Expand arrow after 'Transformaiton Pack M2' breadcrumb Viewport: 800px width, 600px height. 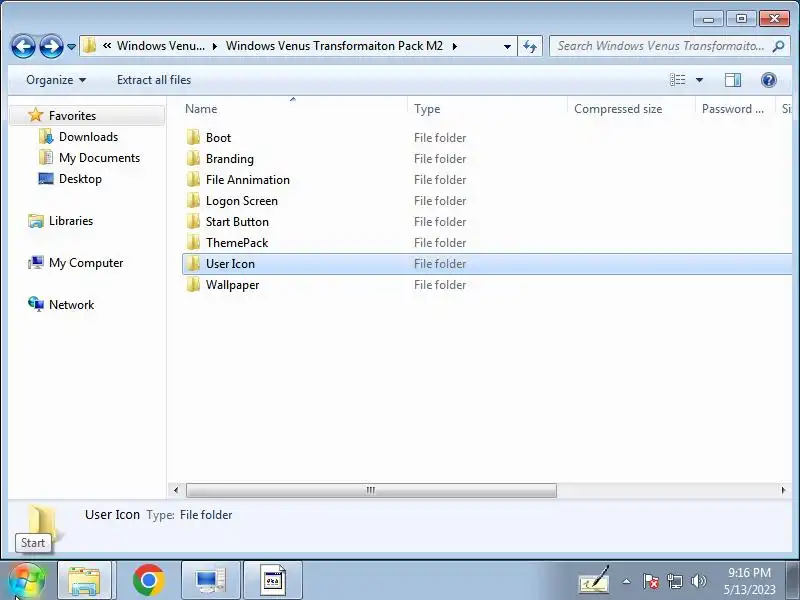tap(454, 46)
